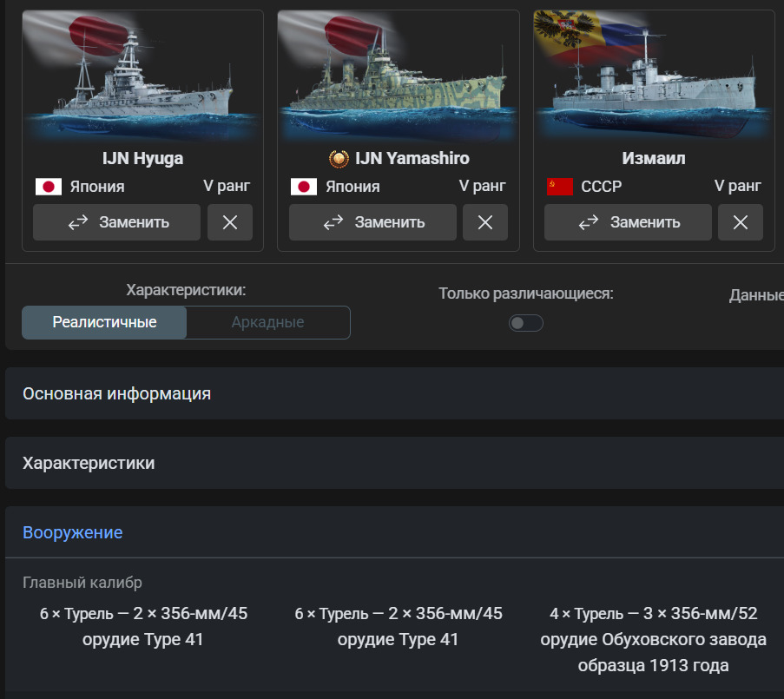Toggle the Только различающиеся switch
This screenshot has width=784, height=699.
click(x=525, y=323)
